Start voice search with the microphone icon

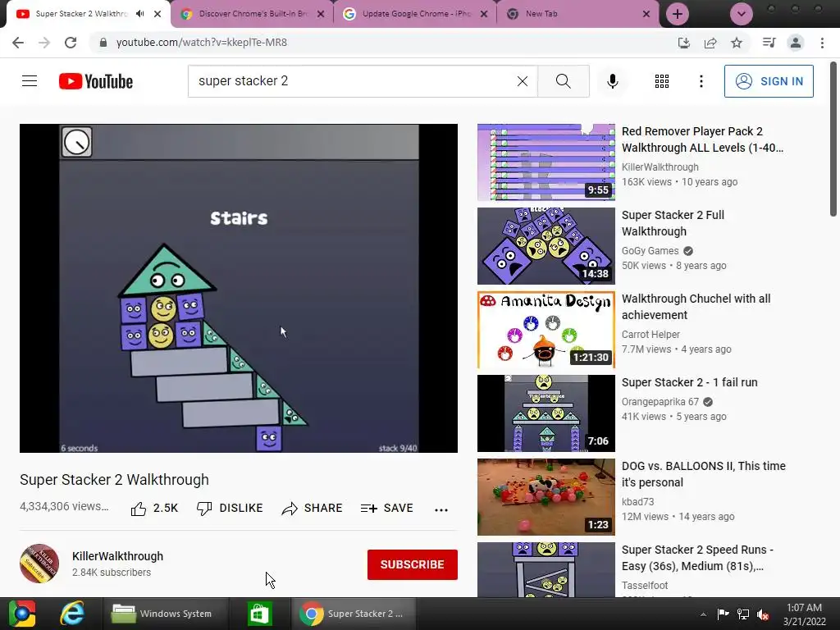612,81
